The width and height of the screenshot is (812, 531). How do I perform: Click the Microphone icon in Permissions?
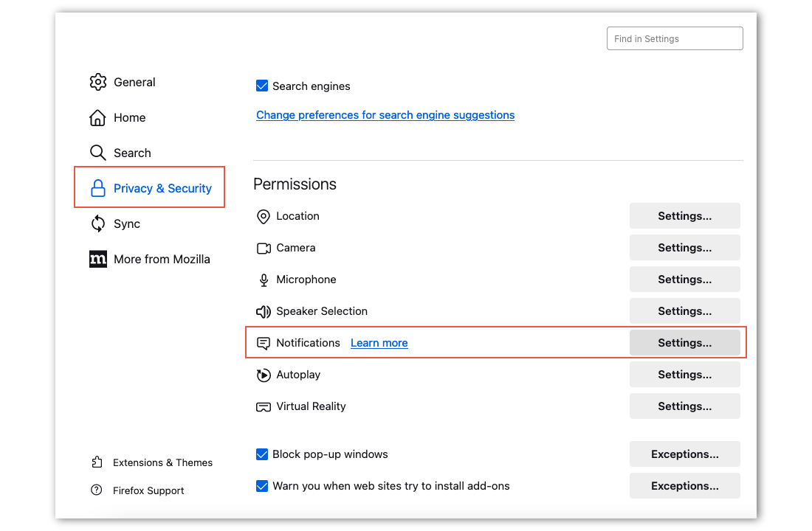coord(264,280)
